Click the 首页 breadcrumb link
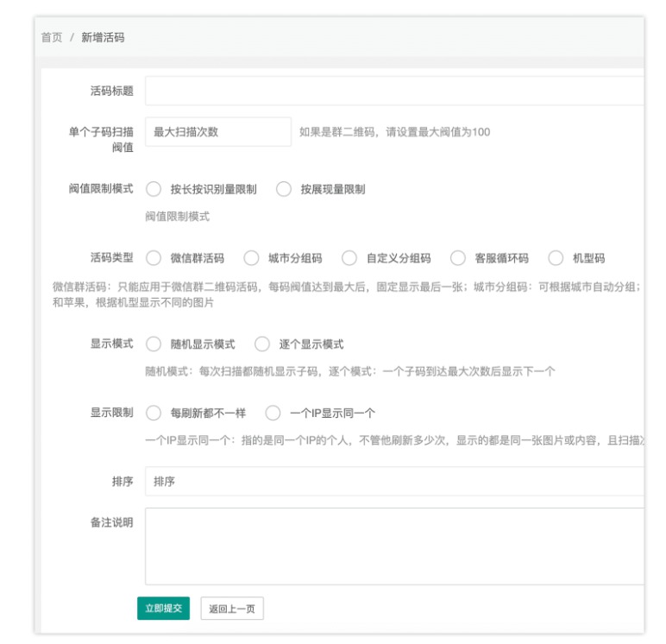 pyautogui.click(x=52, y=38)
